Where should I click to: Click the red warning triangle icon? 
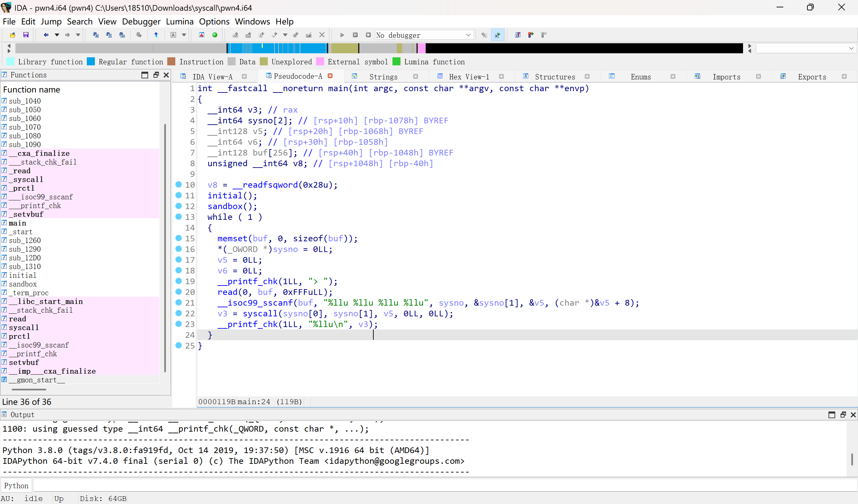pyautogui.click(x=201, y=35)
